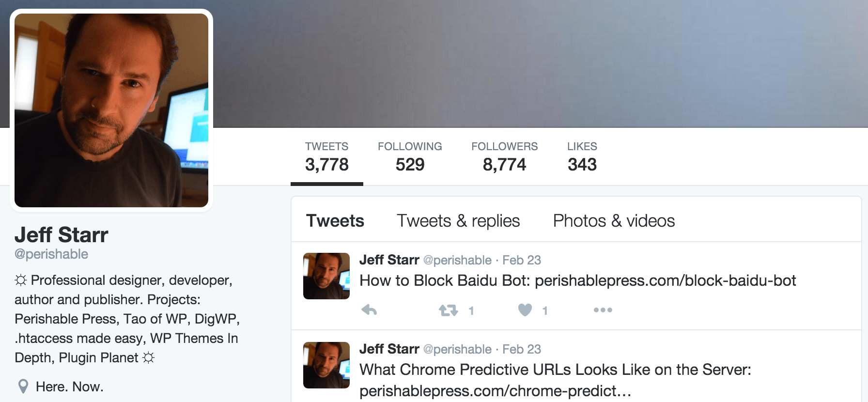Switch to Tweets & replies tab
The width and height of the screenshot is (868, 402).
click(x=458, y=221)
